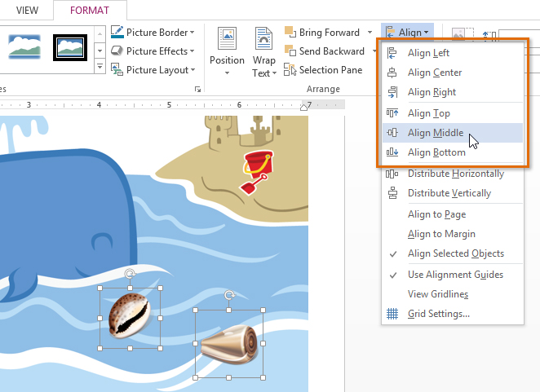This screenshot has height=392, width=540.
Task: Open Grid Settings... dialog
Action: click(x=453, y=314)
